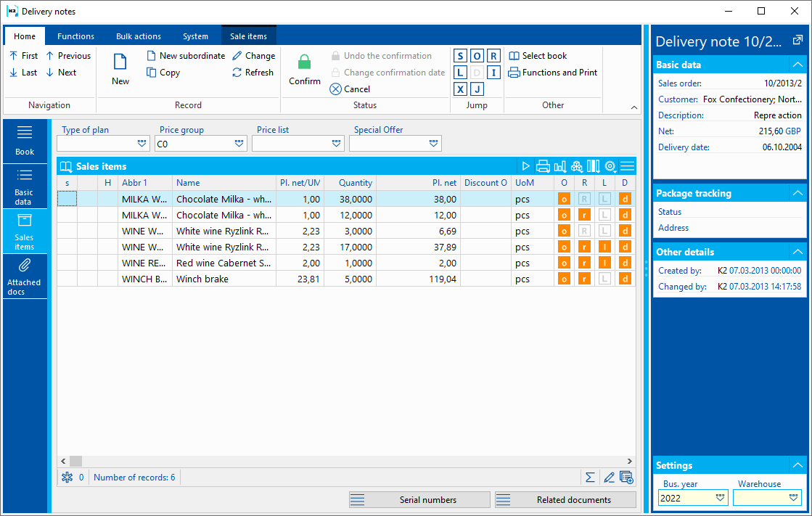Open the Special Offer dropdown

tap(433, 144)
